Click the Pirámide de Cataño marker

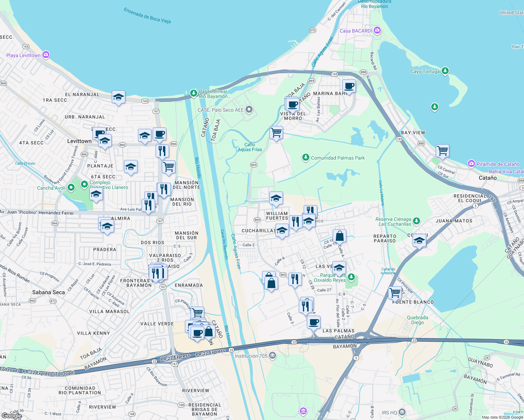click(x=471, y=164)
